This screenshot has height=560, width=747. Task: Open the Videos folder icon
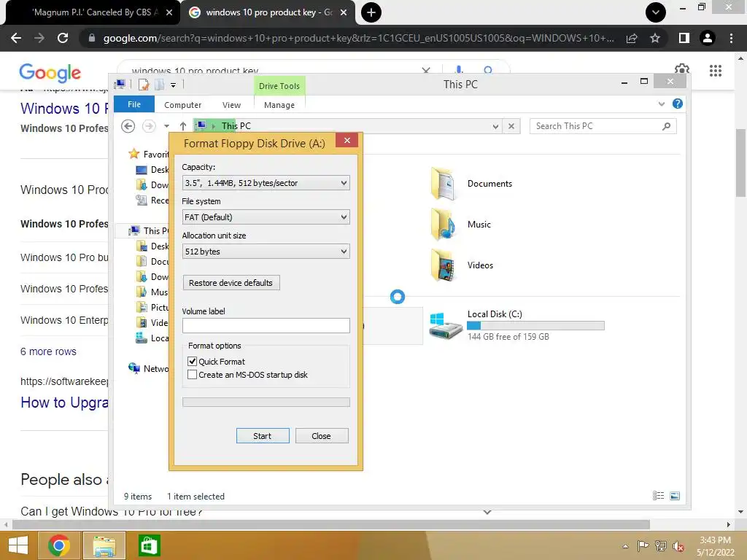(443, 265)
